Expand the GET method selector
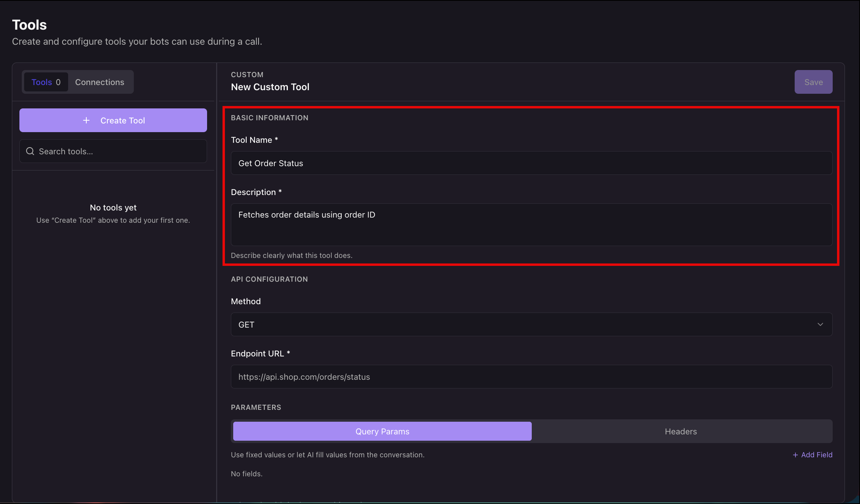Viewport: 860px width, 504px height. (x=531, y=324)
